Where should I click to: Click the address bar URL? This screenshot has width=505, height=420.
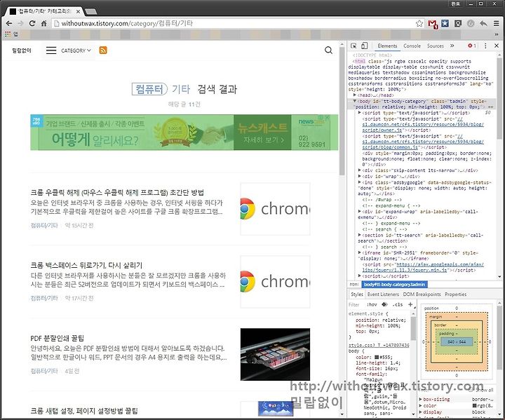[234, 23]
